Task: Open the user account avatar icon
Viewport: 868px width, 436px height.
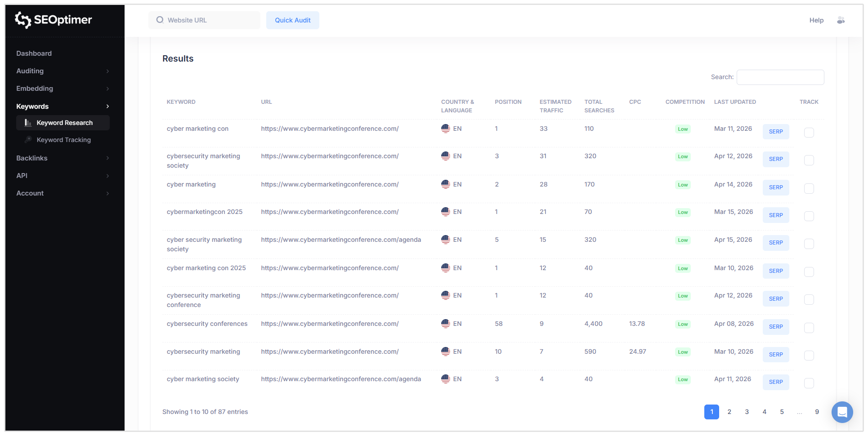Action: click(841, 20)
